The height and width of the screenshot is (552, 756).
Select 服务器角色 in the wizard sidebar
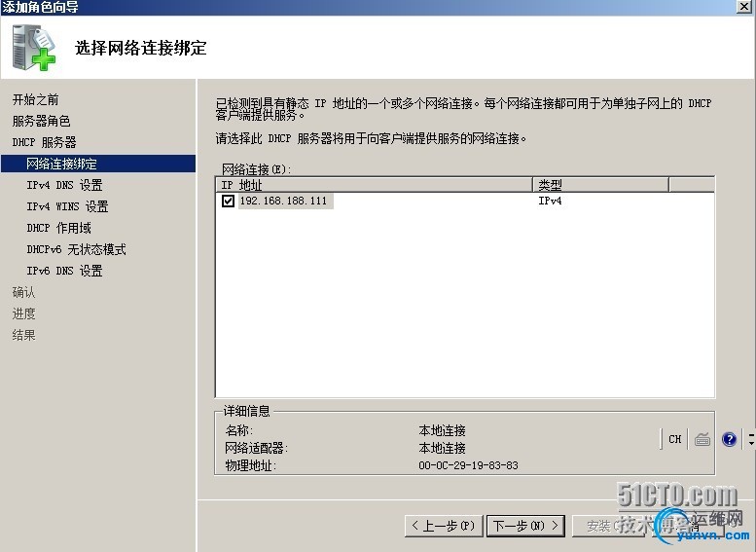point(41,121)
